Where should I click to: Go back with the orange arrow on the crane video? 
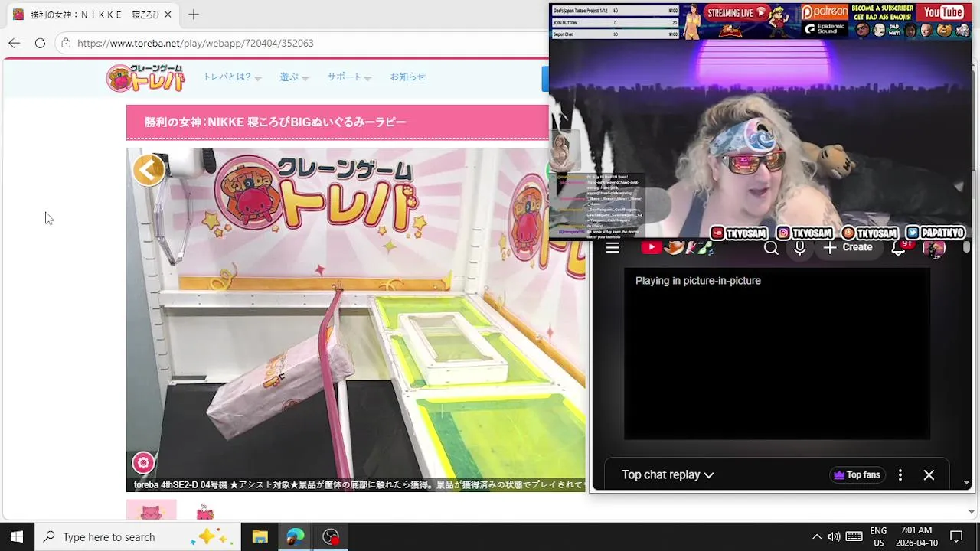[149, 170]
